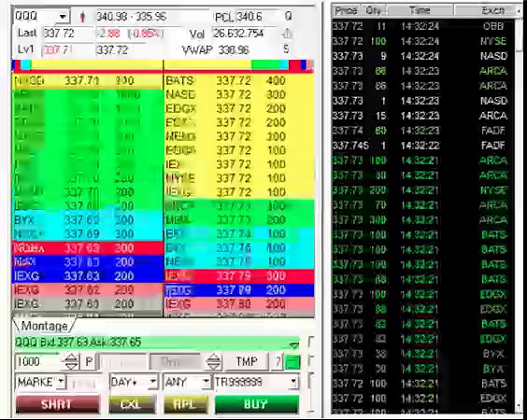Click the S icon beside VWAP

(x=286, y=49)
